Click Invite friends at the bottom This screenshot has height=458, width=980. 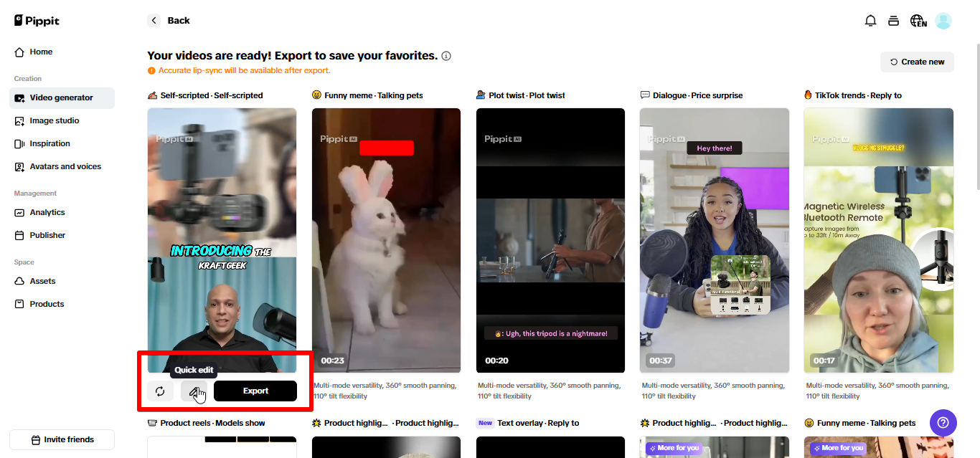[x=61, y=439]
